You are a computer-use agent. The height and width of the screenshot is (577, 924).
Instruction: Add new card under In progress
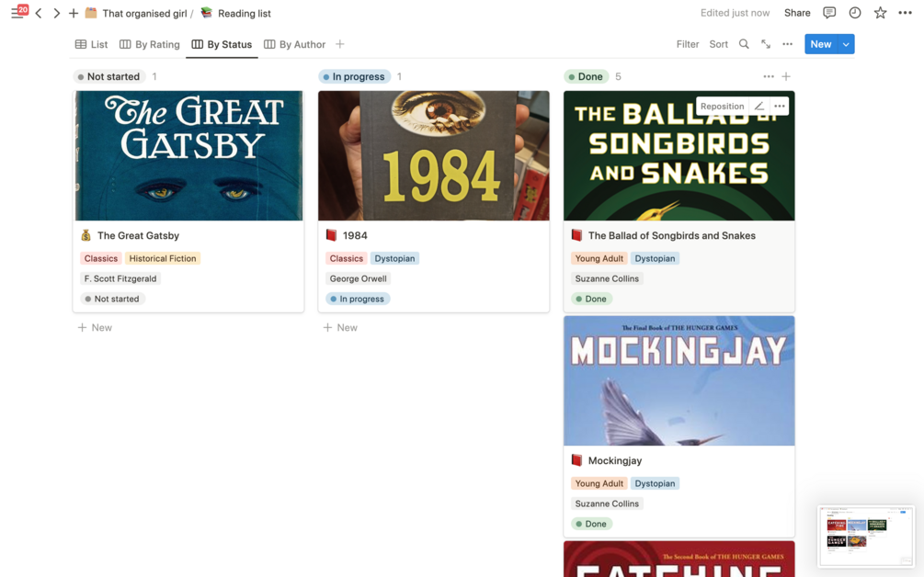coord(340,327)
